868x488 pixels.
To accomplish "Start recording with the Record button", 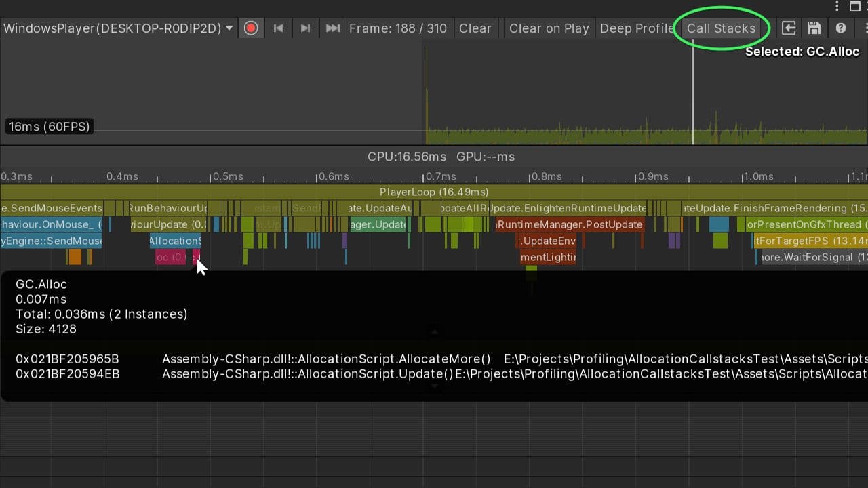I will point(251,28).
